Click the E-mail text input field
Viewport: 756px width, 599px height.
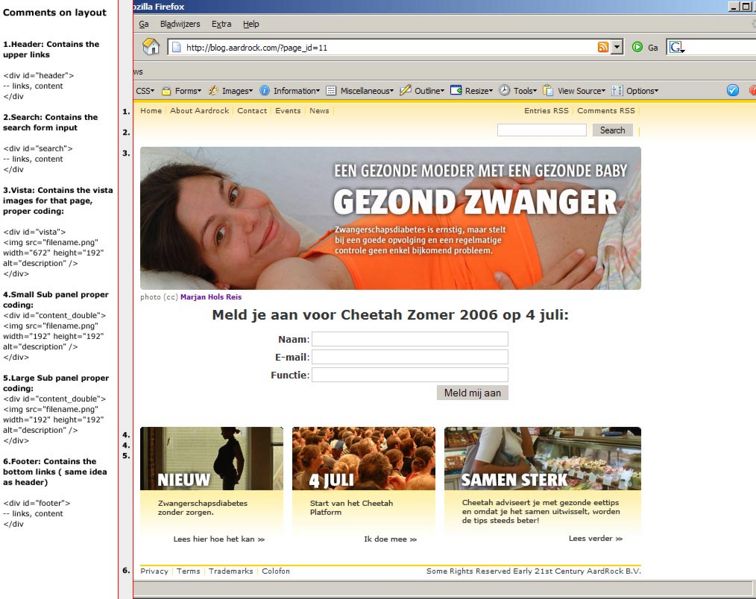click(410, 357)
